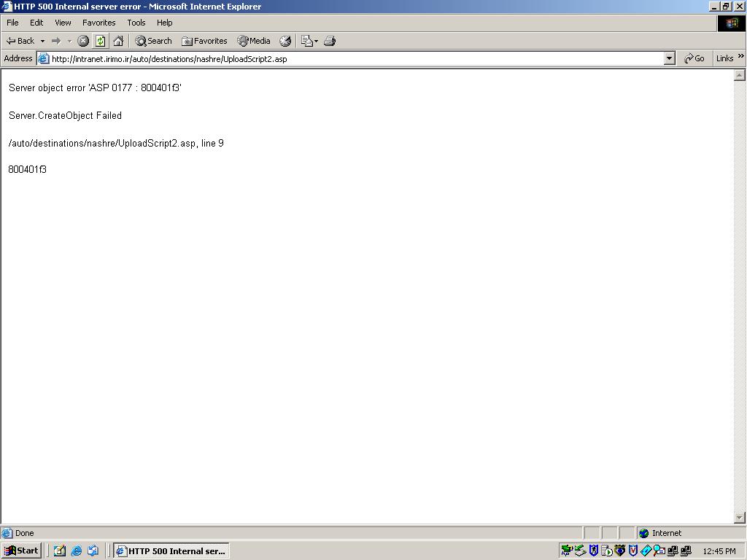Click the magnifier with envelope tray icon
Screen dimensions: 747x560
click(659, 551)
